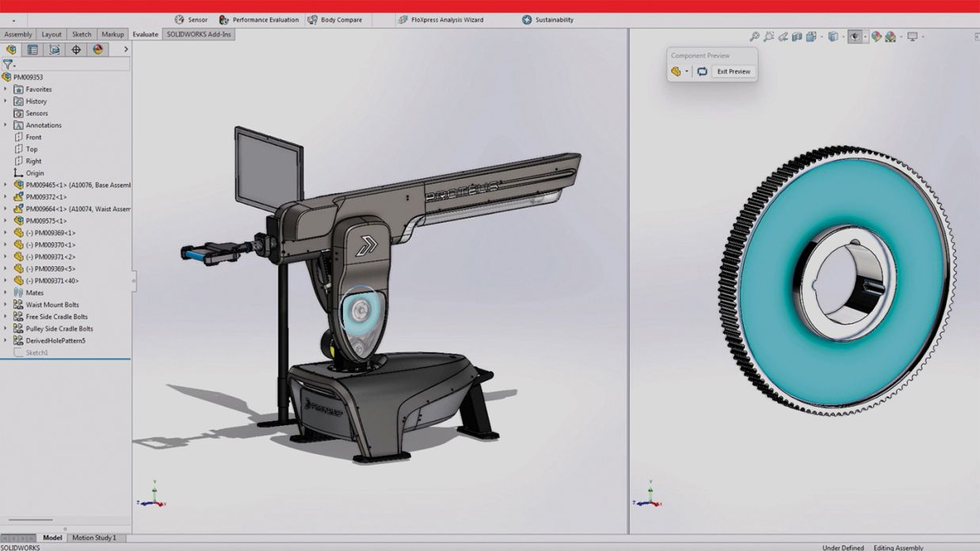This screenshot has height=551, width=980.
Task: Select the Zoom to Fit icon
Action: tap(754, 36)
